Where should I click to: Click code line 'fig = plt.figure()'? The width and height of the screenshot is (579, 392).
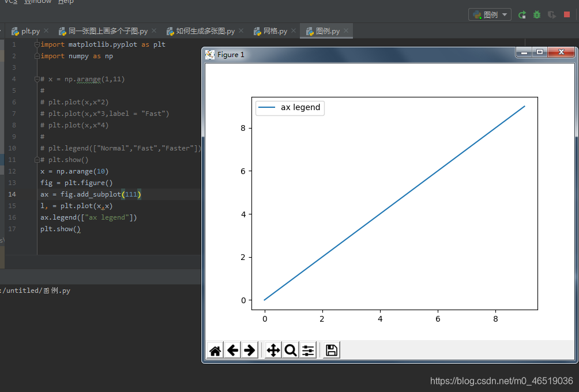77,183
